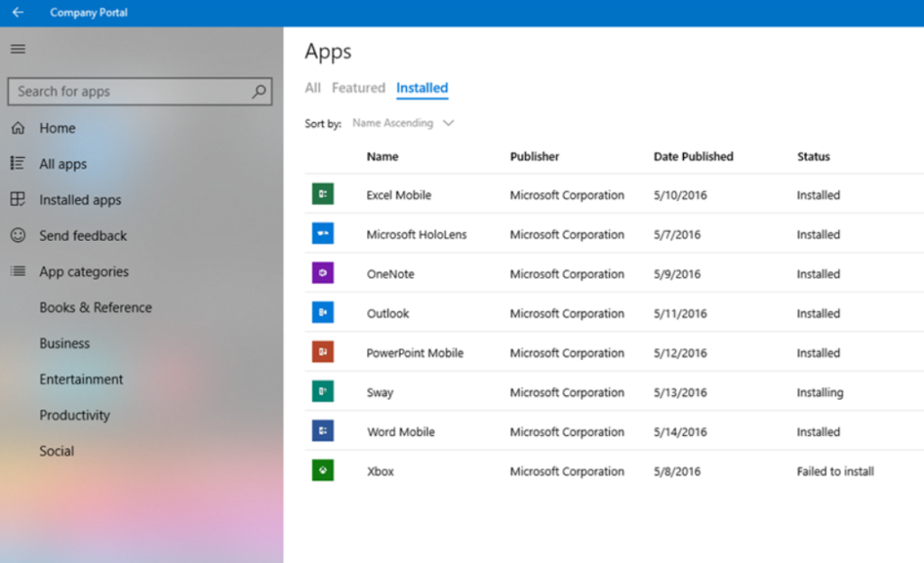The height and width of the screenshot is (563, 924).
Task: Open All apps in sidebar
Action: coord(63,163)
